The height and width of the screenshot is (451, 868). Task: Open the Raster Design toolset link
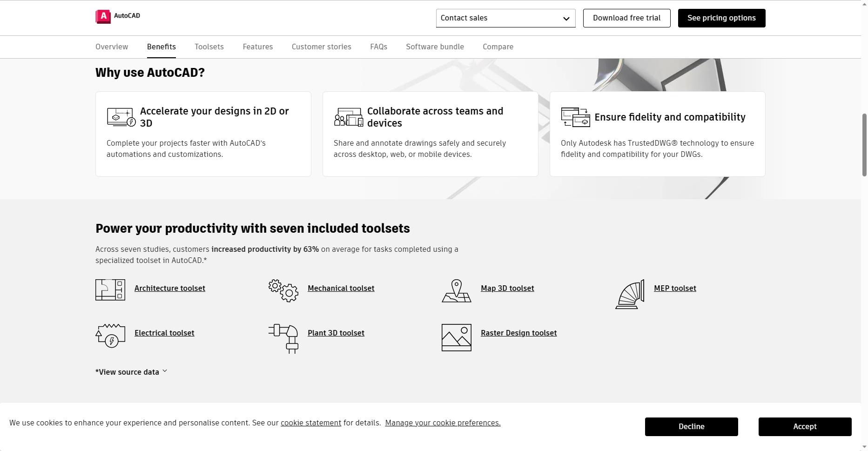pyautogui.click(x=518, y=333)
